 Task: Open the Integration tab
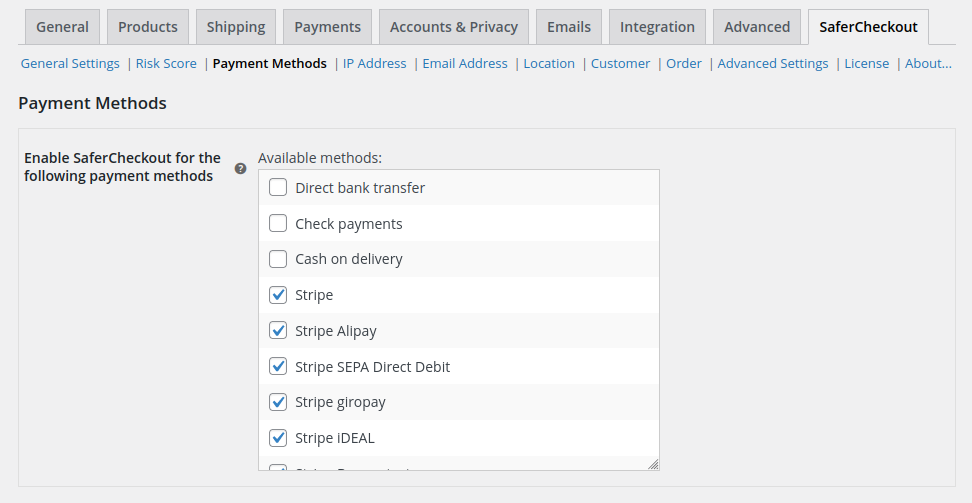(x=657, y=27)
